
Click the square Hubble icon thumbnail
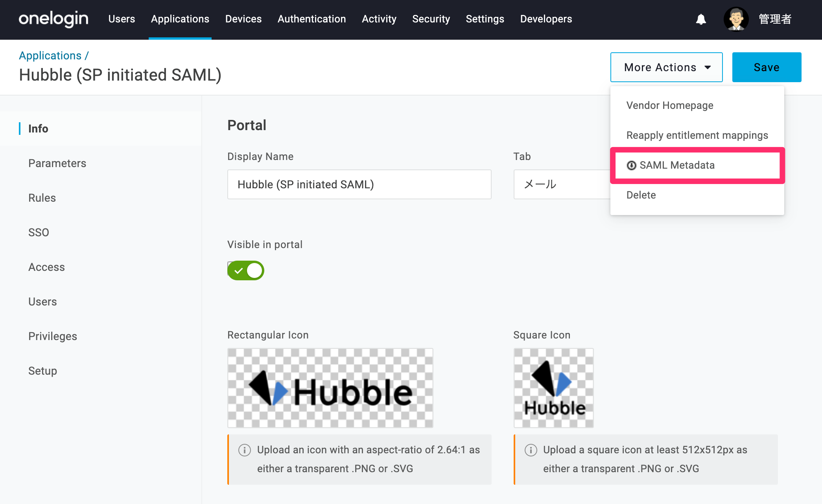point(554,388)
